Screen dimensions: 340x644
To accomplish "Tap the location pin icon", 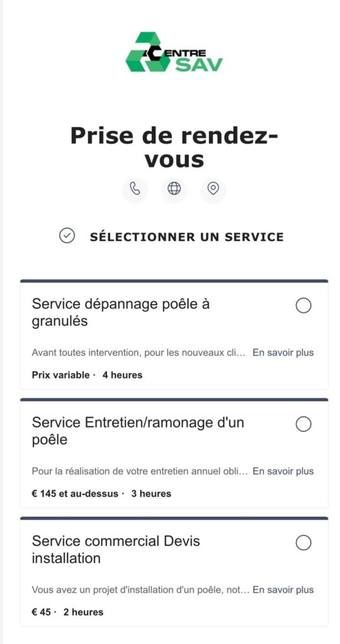I will coord(213,189).
